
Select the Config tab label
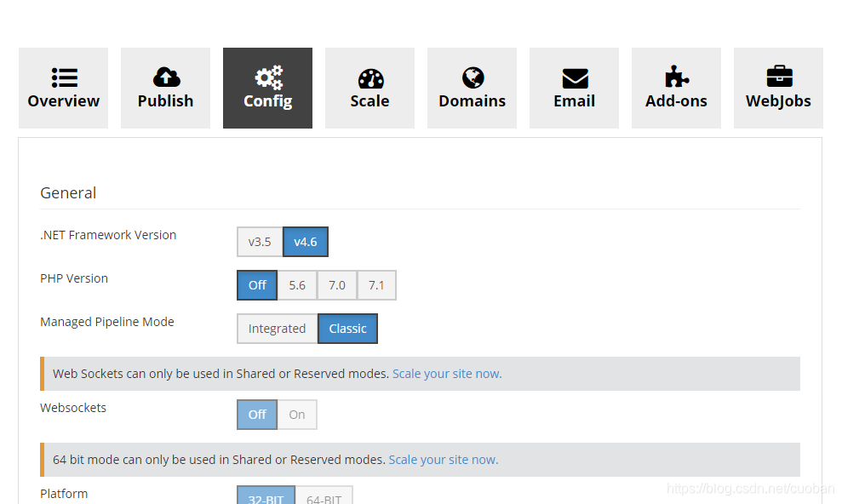click(267, 101)
